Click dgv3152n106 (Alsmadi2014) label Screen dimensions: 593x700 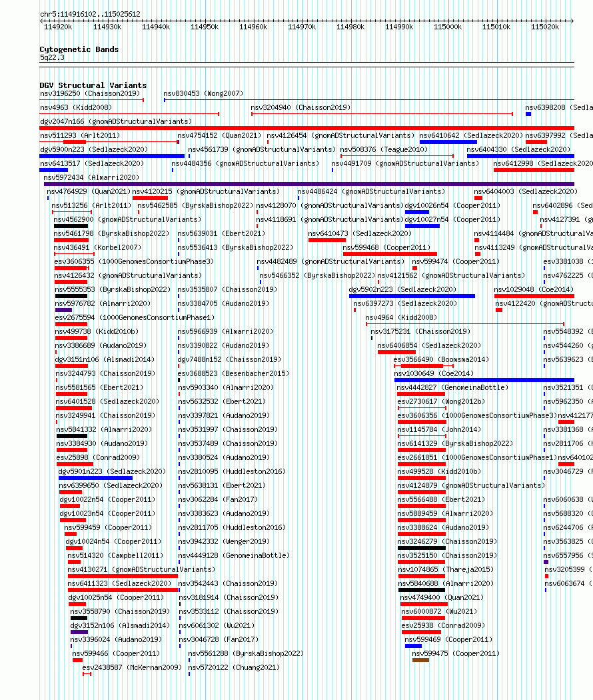pyautogui.click(x=120, y=625)
